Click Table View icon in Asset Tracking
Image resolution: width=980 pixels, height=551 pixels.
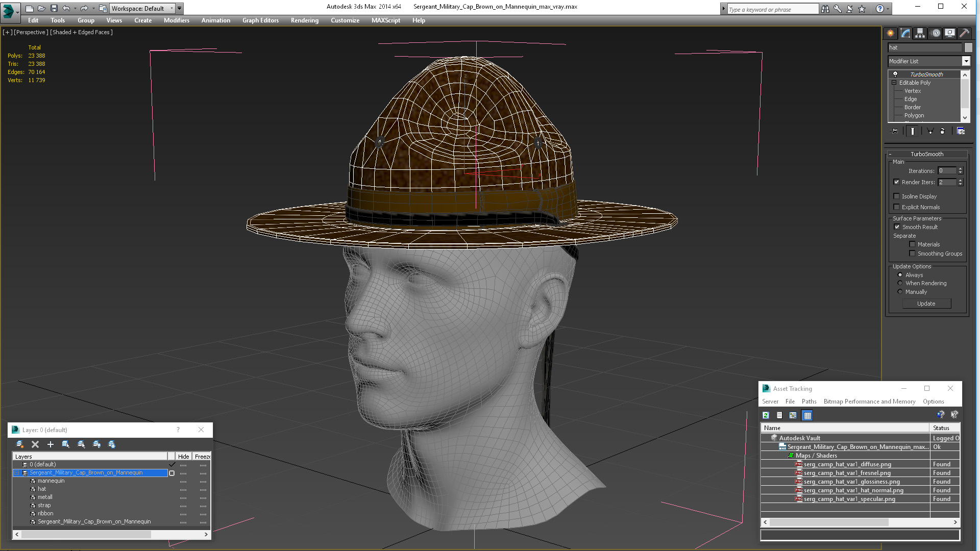(807, 415)
